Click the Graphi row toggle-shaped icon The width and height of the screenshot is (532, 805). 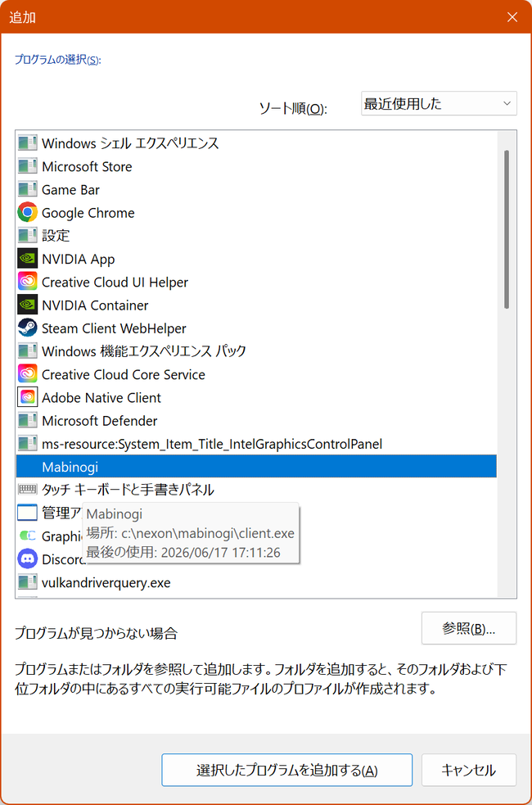(x=27, y=536)
